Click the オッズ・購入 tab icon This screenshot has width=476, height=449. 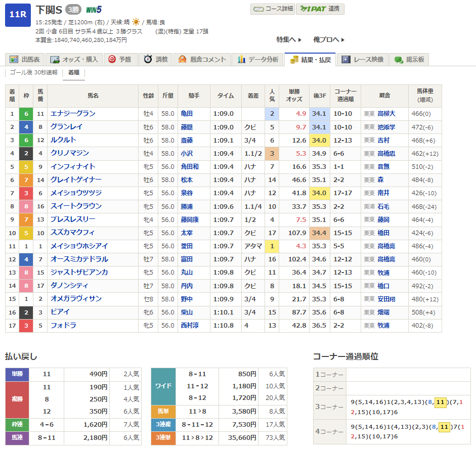(55, 60)
